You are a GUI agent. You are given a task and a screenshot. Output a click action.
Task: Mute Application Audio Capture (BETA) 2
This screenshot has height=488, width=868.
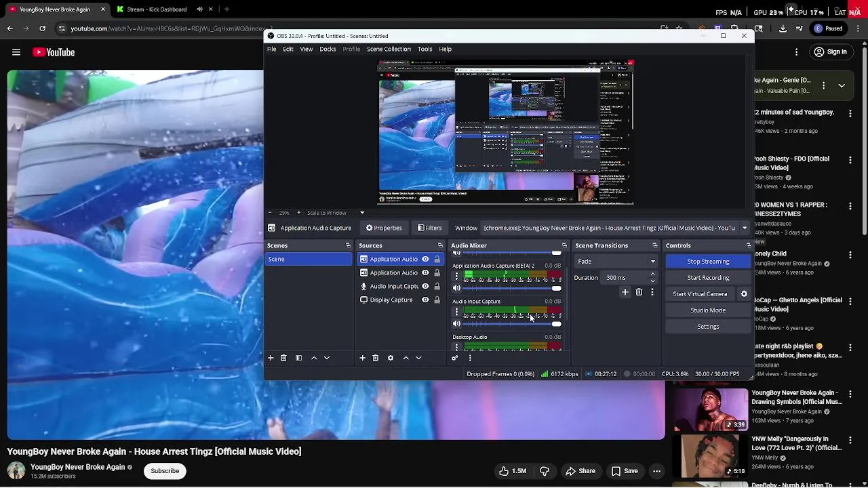[x=456, y=288]
